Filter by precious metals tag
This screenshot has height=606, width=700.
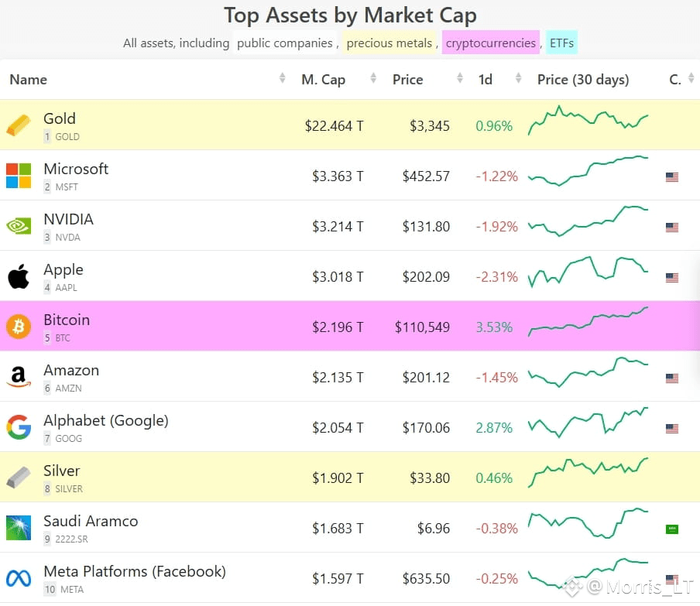pos(389,43)
